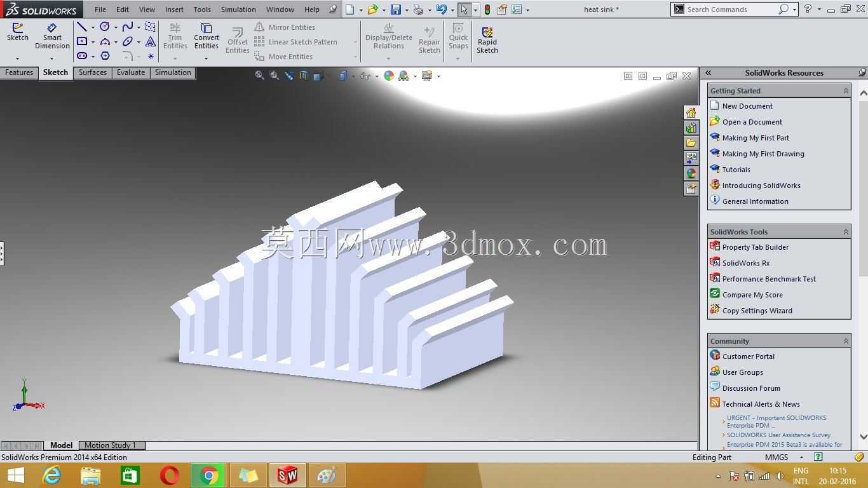Open the Tutorials link
The height and width of the screenshot is (488, 868).
point(736,170)
